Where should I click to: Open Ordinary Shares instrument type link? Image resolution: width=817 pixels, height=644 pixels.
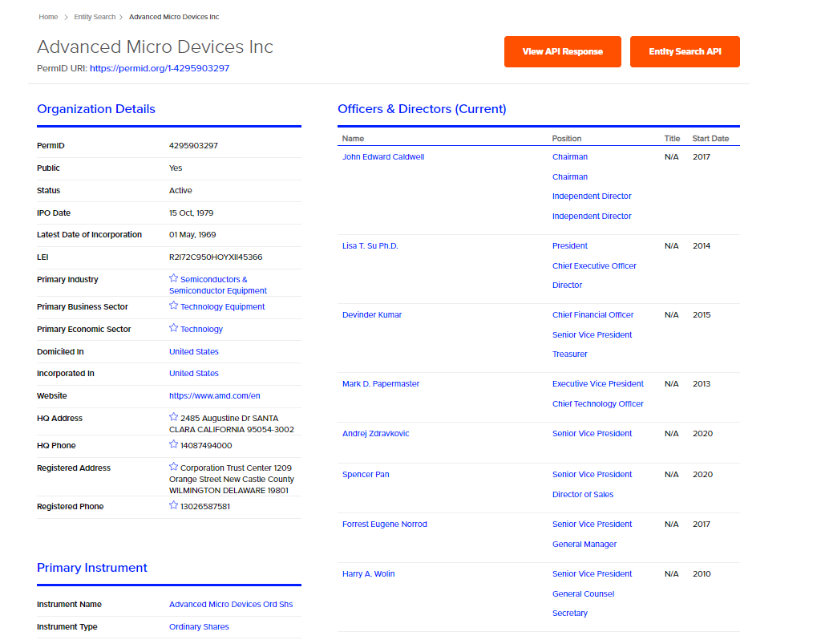point(199,627)
